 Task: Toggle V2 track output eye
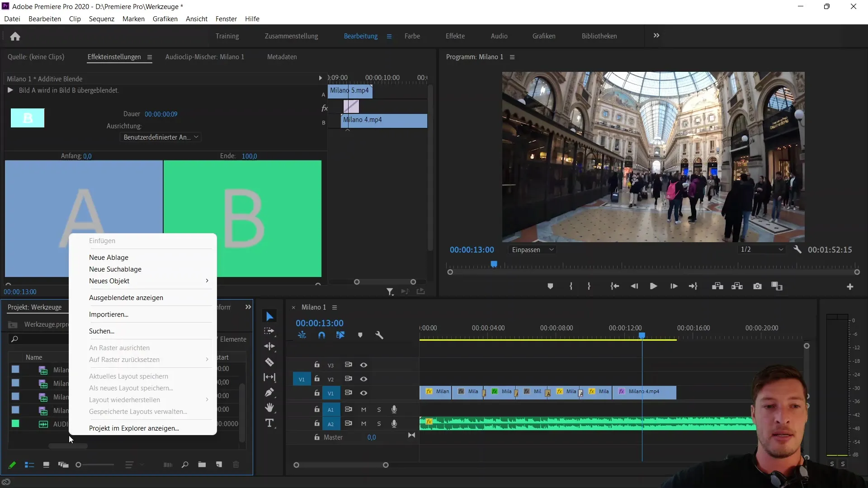(x=363, y=379)
